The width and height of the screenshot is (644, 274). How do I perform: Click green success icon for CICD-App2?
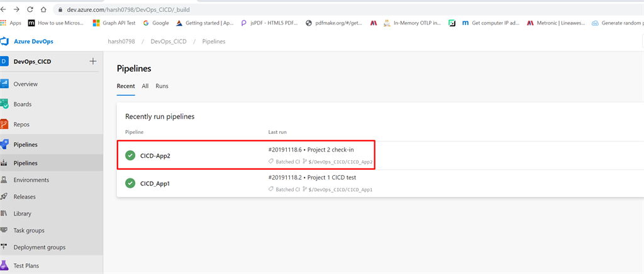[x=130, y=155]
